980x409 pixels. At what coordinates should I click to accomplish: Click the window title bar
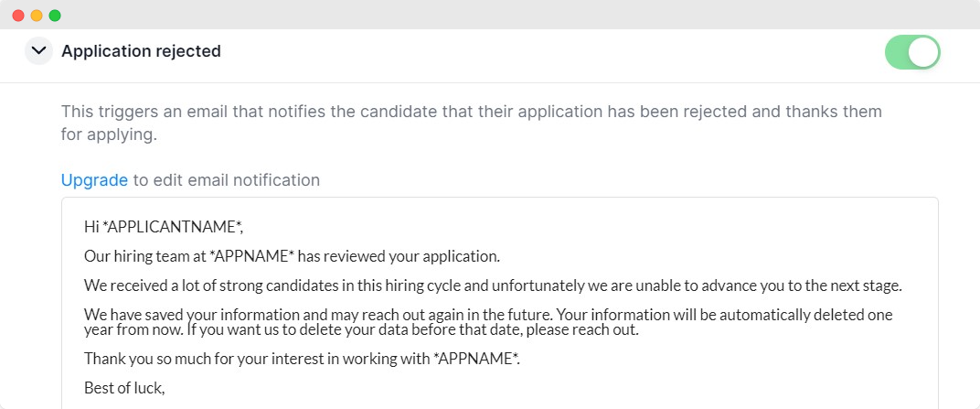(x=490, y=15)
